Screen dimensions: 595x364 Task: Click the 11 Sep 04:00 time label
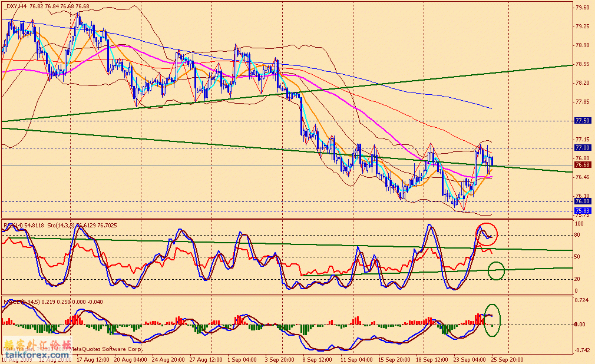(x=356, y=359)
